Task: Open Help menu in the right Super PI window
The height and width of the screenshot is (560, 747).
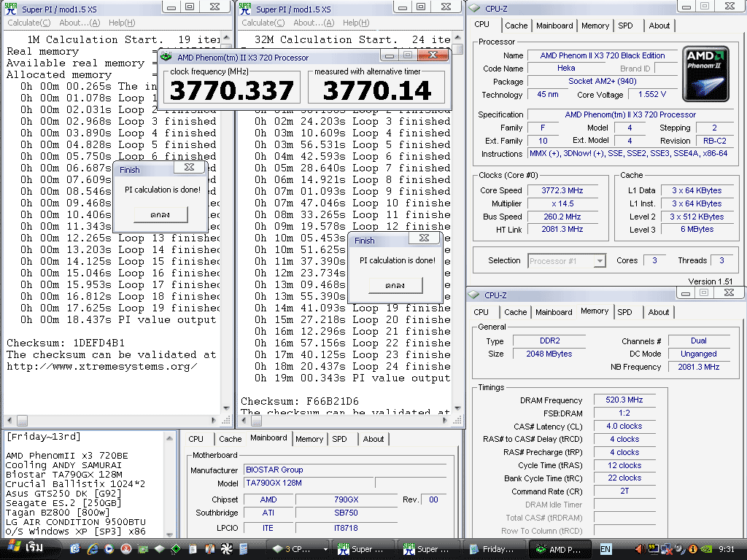Action: click(355, 23)
